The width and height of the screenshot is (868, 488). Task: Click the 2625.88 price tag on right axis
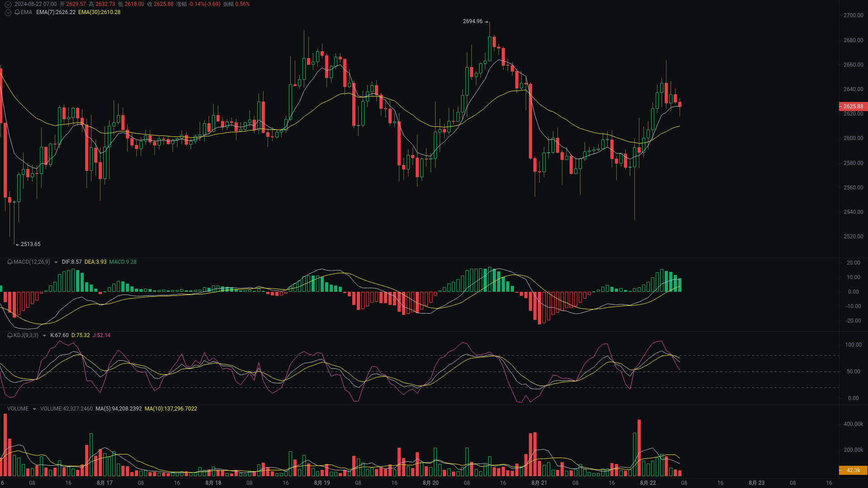tap(852, 106)
